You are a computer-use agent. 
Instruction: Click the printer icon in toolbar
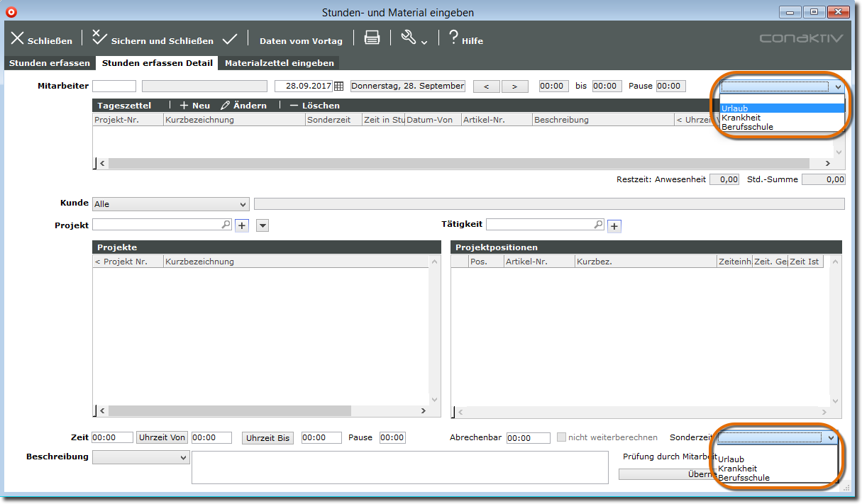tap(372, 38)
